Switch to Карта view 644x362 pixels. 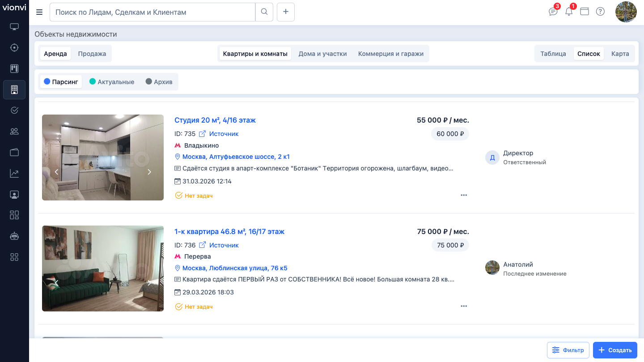[x=620, y=54]
